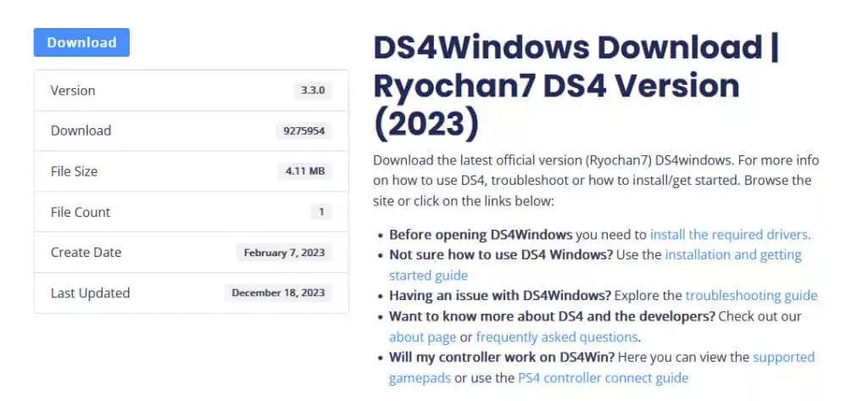Click the File Count row label
The width and height of the screenshot is (868, 401).
click(x=81, y=212)
